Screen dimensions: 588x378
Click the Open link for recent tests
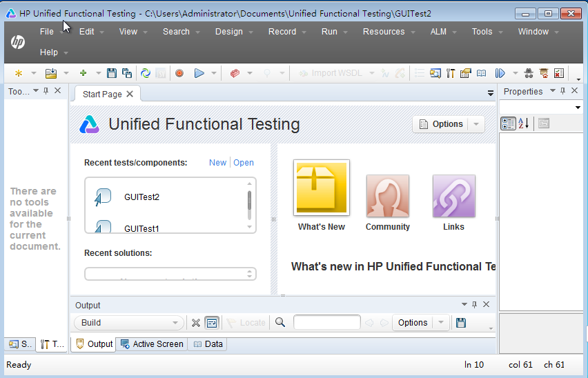pos(244,163)
